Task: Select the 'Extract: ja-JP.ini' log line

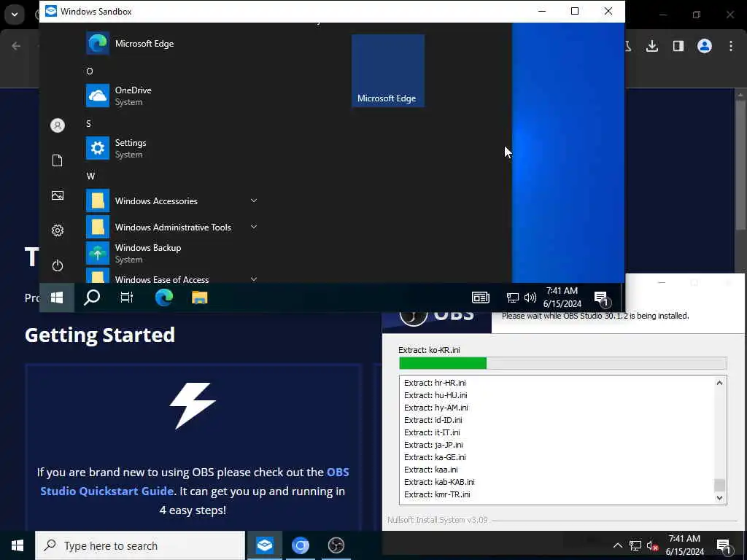Action: pos(433,445)
